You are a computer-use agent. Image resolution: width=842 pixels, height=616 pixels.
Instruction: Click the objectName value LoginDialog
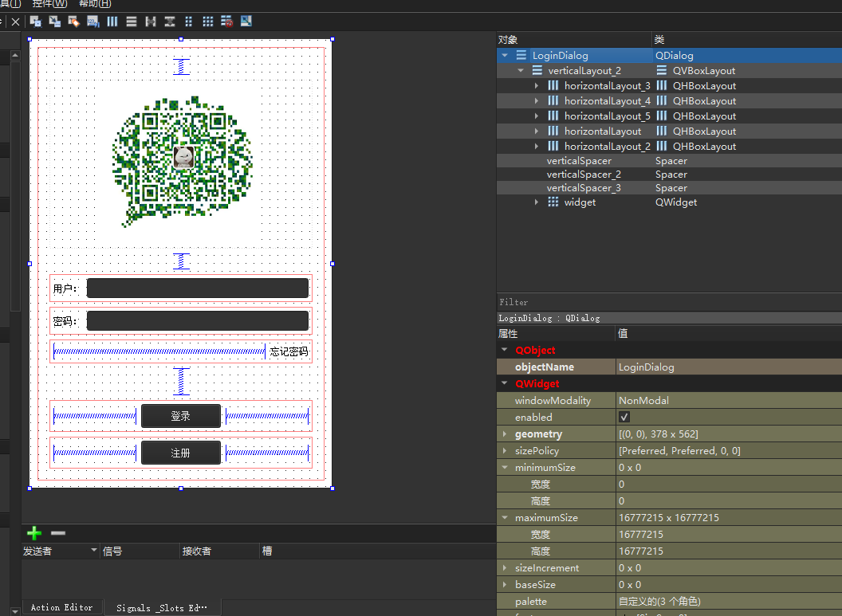pos(647,367)
